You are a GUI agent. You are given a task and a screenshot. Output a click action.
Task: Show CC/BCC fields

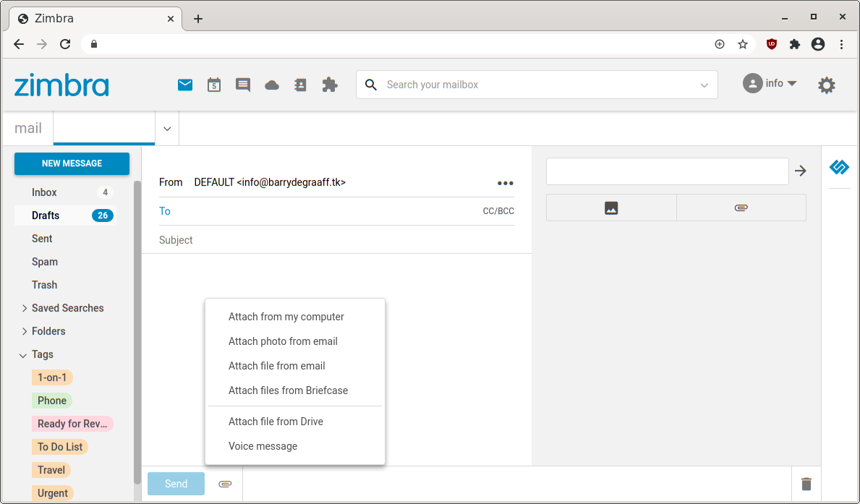click(498, 211)
